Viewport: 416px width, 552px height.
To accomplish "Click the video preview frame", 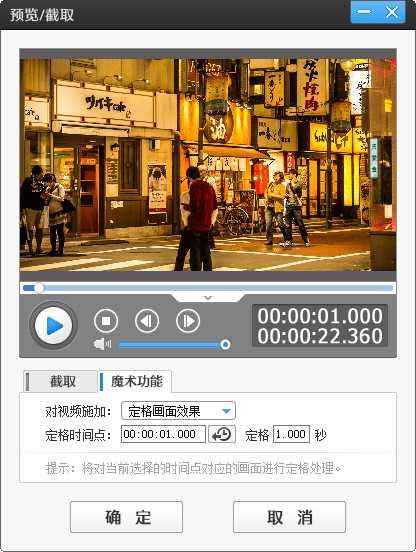I will [208, 165].
